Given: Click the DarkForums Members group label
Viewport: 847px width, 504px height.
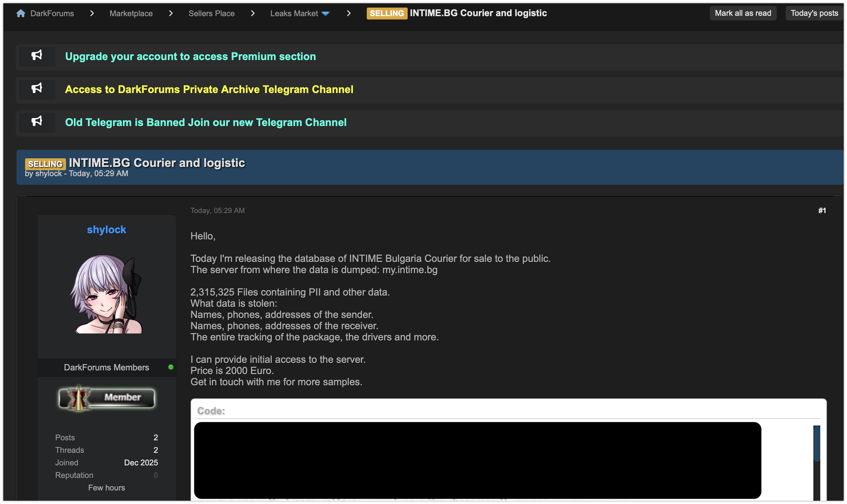Looking at the screenshot, I should [x=106, y=367].
